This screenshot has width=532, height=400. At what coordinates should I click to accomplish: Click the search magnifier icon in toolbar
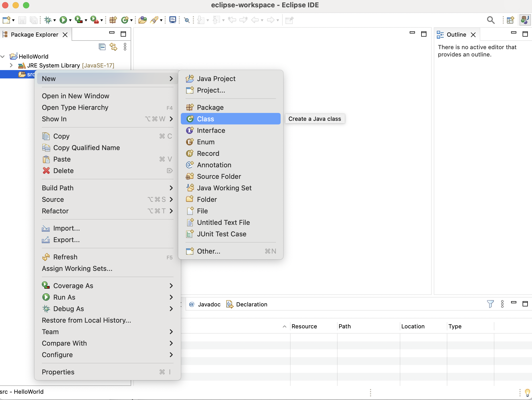(491, 20)
